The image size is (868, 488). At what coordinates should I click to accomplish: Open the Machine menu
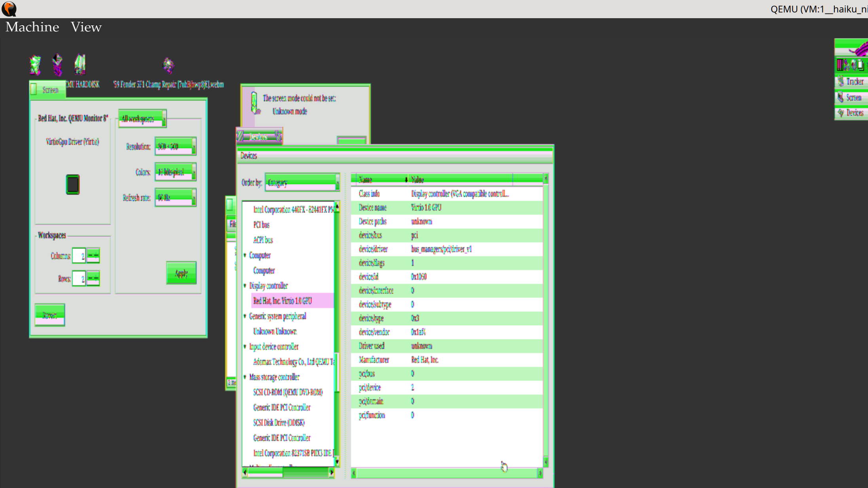point(32,27)
